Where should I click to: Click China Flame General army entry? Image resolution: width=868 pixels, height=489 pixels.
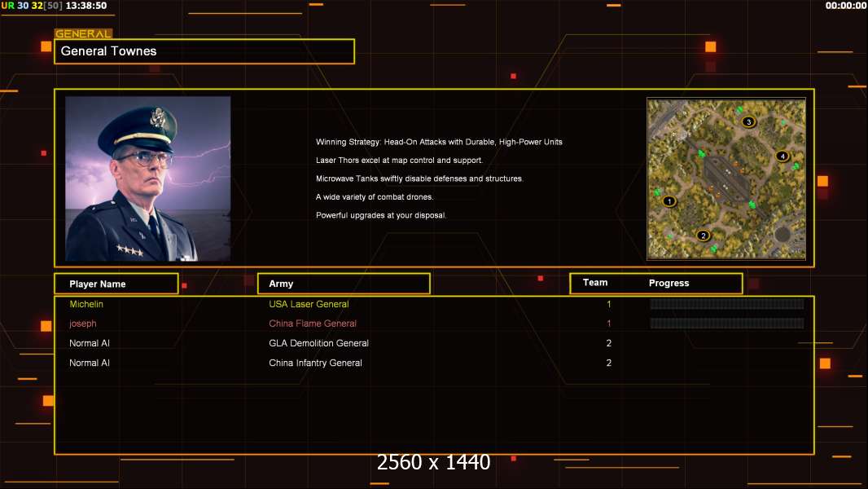tap(313, 324)
